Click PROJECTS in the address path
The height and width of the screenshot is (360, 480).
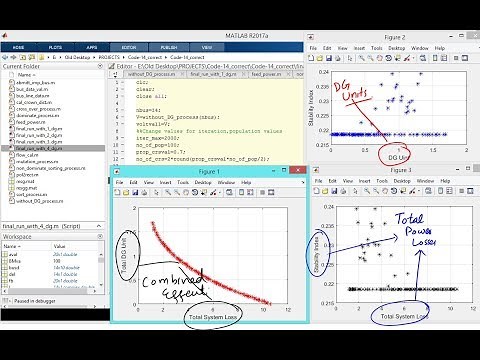click(x=109, y=57)
